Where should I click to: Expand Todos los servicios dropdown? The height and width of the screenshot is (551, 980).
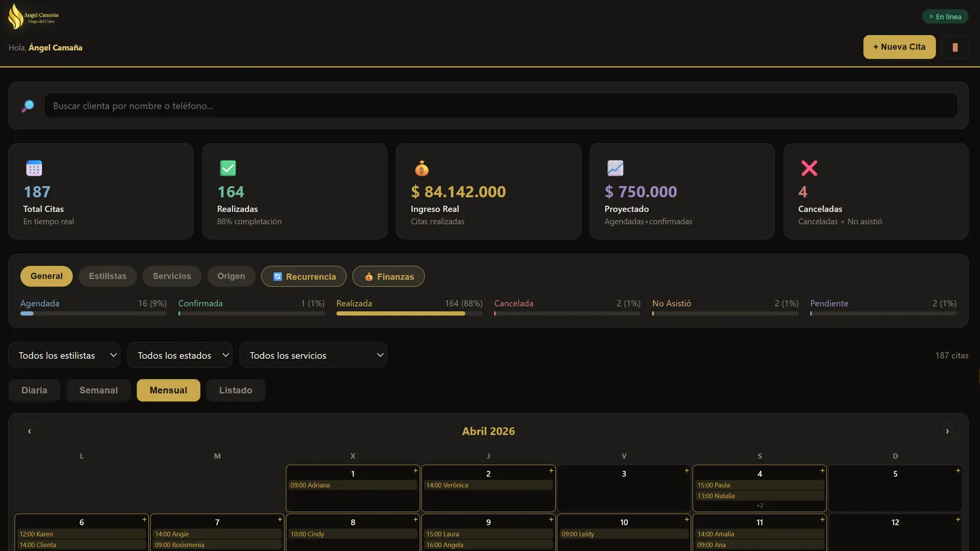point(313,355)
